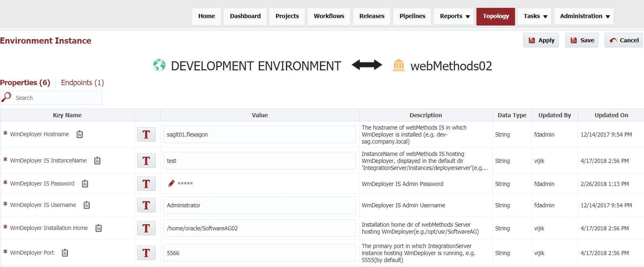Open the Pipelines menu item
644x267 pixels.
coord(412,16)
